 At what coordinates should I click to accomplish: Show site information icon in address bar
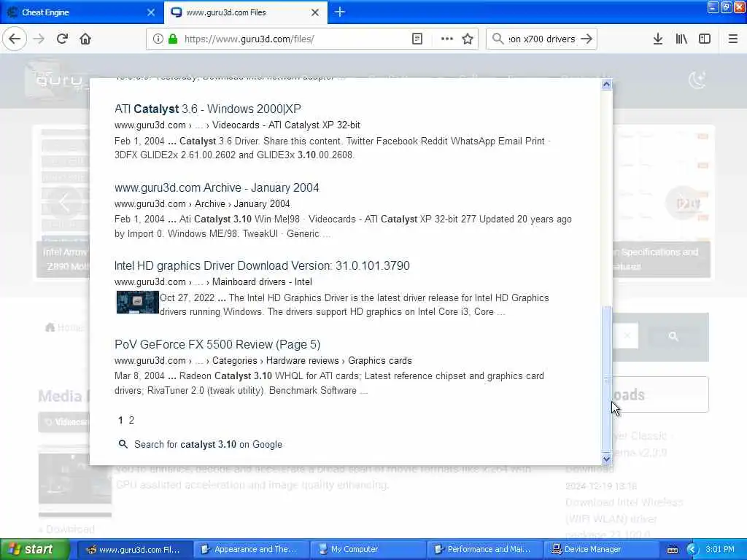pyautogui.click(x=158, y=39)
